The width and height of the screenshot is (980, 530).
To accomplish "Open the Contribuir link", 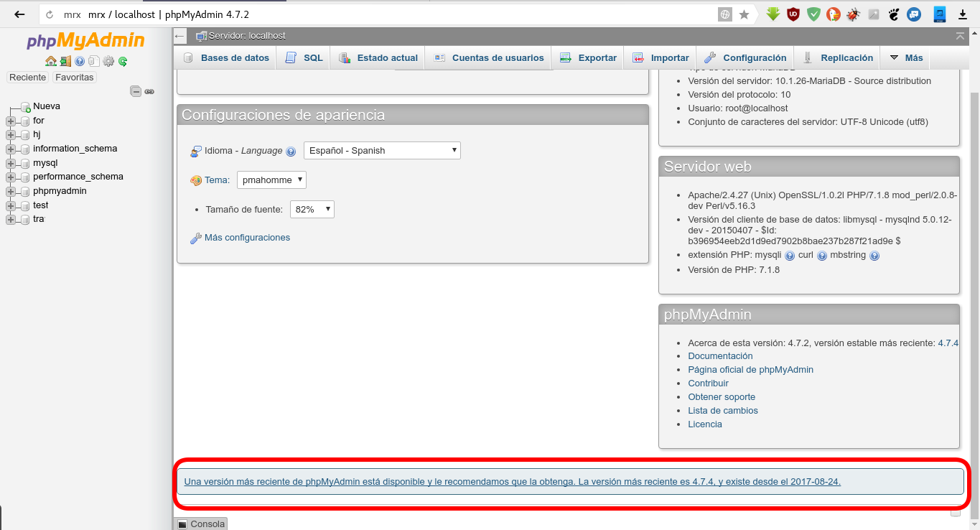I will tap(708, 383).
